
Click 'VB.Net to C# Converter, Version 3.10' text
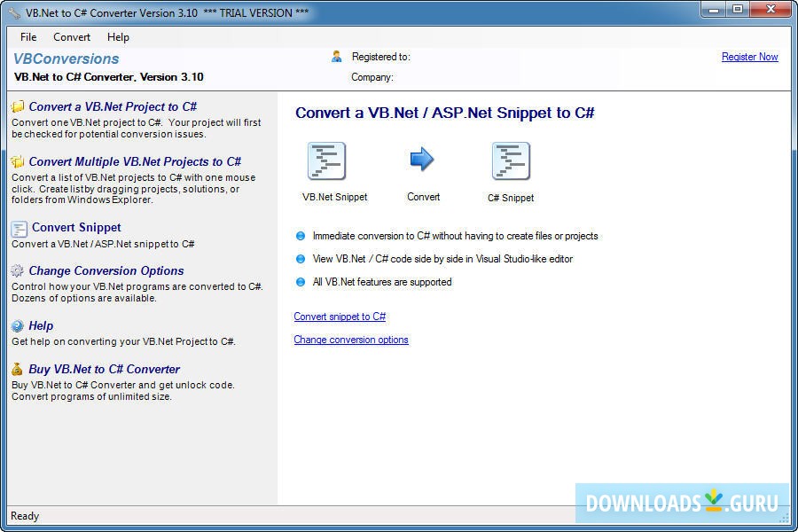tap(109, 77)
